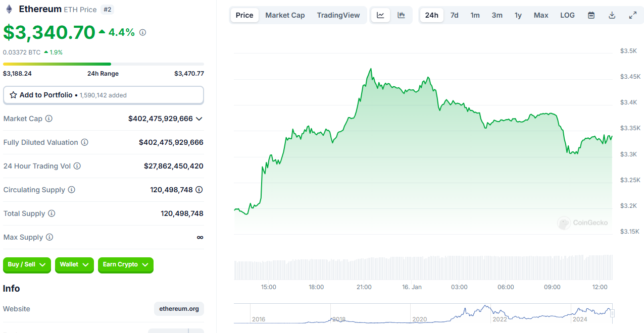Toggle LOG scale on chart
644x333 pixels.
pos(567,15)
